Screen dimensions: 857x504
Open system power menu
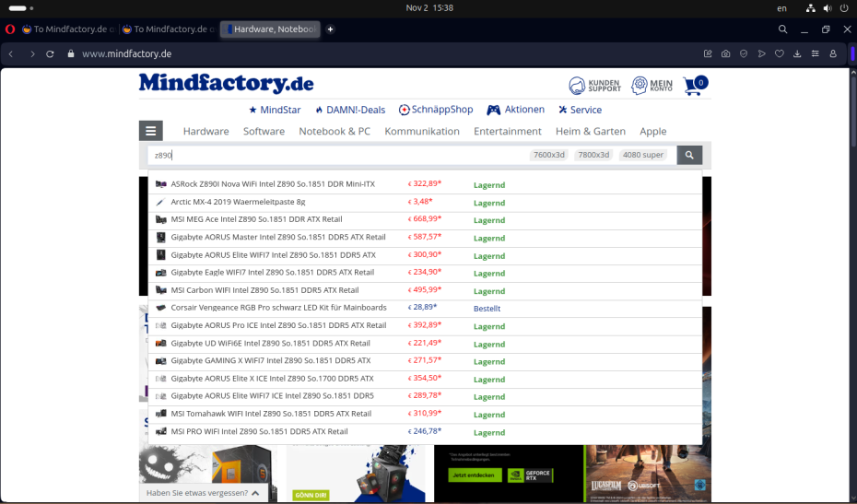[x=844, y=8]
